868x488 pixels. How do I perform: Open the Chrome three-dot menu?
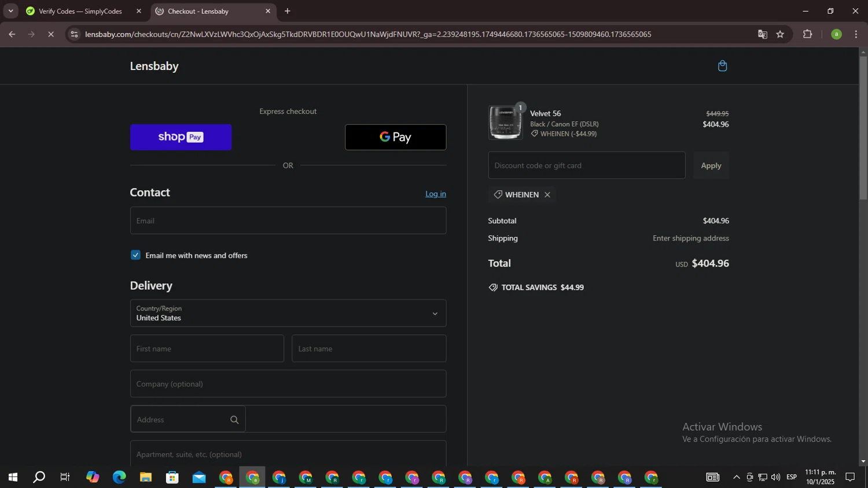[x=856, y=34]
